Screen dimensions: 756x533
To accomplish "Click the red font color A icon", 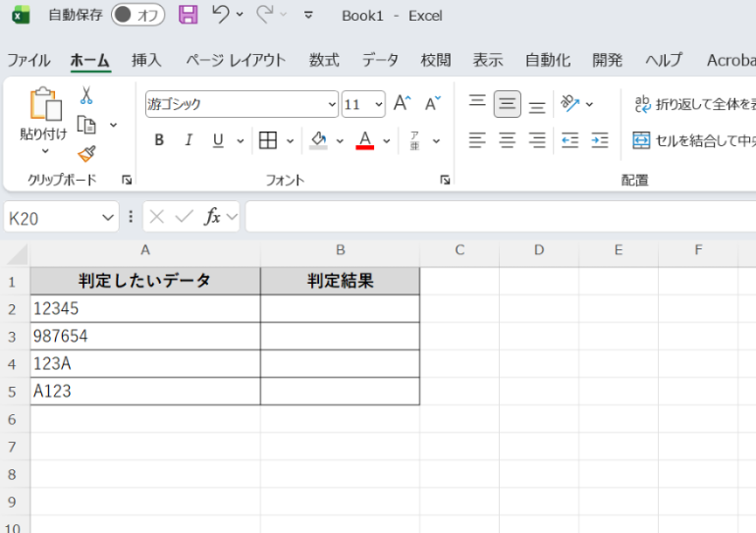I will pyautogui.click(x=365, y=140).
